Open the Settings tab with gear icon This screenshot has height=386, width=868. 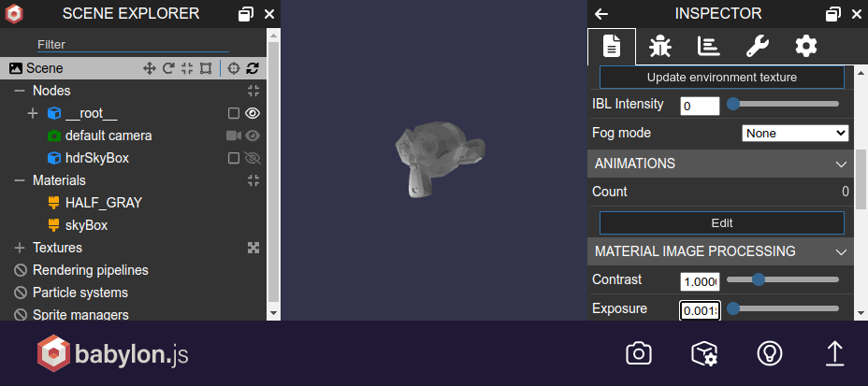pyautogui.click(x=806, y=47)
